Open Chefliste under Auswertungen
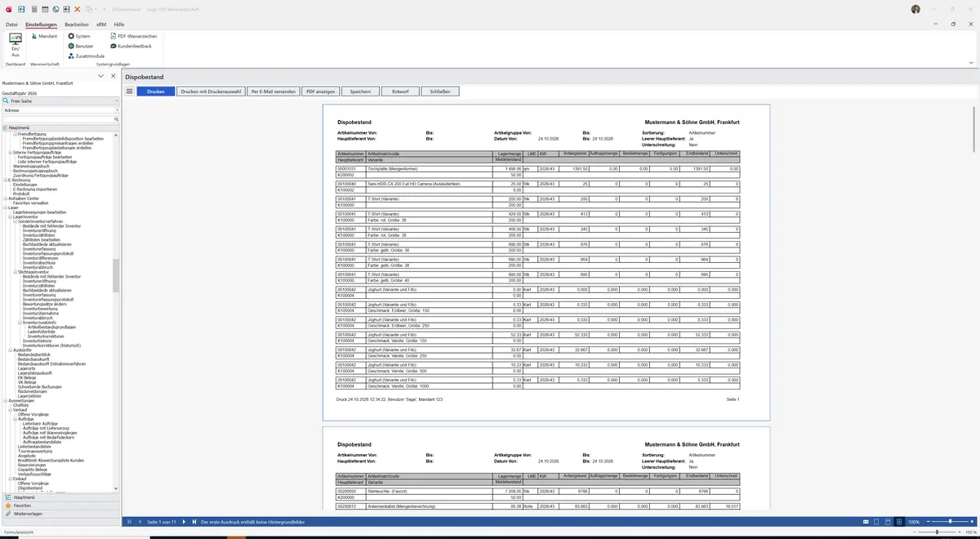980x539 pixels. [x=20, y=405]
